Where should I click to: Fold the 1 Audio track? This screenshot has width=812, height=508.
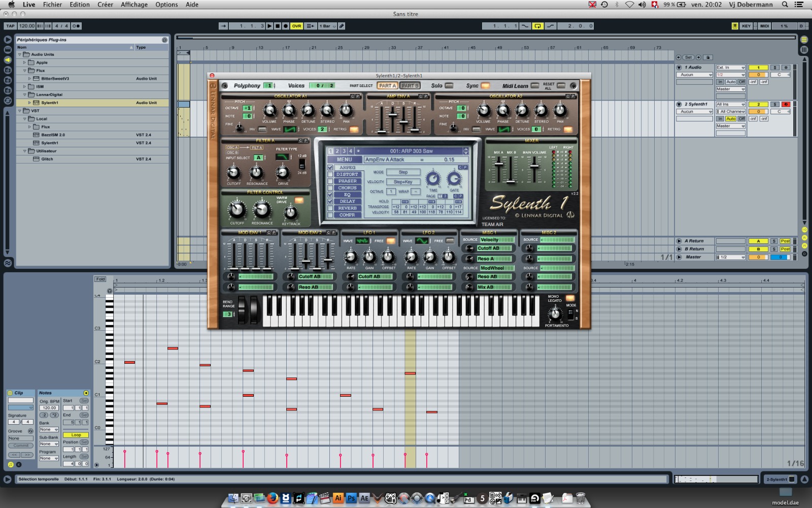(x=679, y=68)
